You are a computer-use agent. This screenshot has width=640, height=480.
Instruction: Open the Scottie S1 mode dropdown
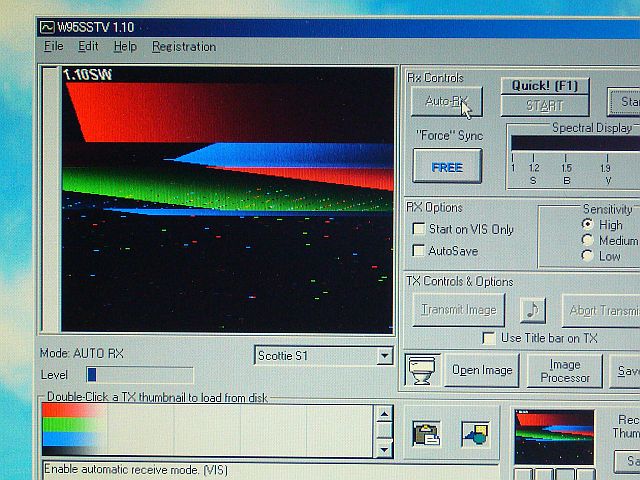point(384,356)
